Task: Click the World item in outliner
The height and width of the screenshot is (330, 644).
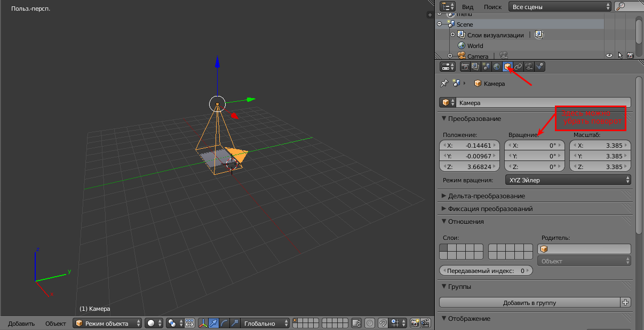Action: tap(475, 46)
